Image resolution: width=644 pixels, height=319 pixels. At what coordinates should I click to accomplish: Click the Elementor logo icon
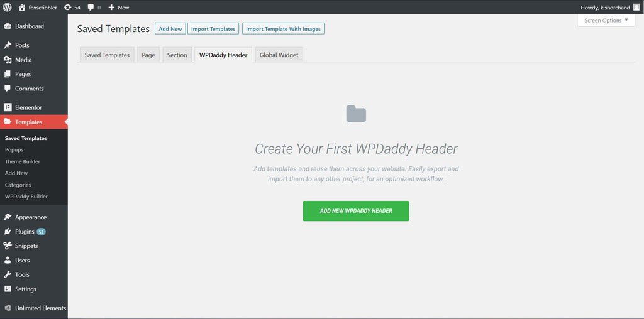pyautogui.click(x=8, y=107)
